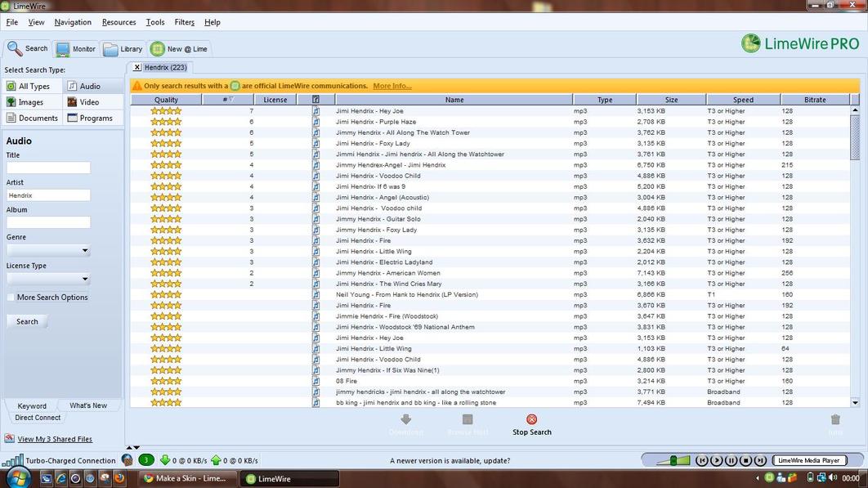The height and width of the screenshot is (488, 868).
Task: Click the file type icon column header
Action: click(x=315, y=100)
